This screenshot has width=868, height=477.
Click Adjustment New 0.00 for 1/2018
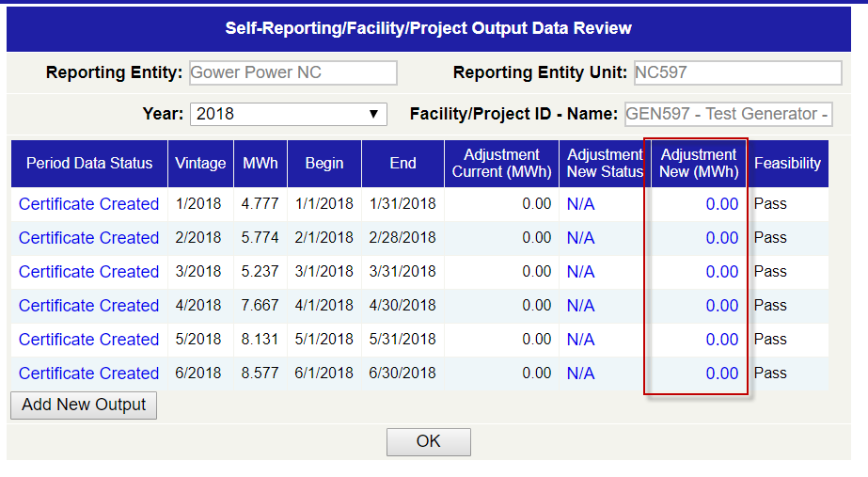721,204
